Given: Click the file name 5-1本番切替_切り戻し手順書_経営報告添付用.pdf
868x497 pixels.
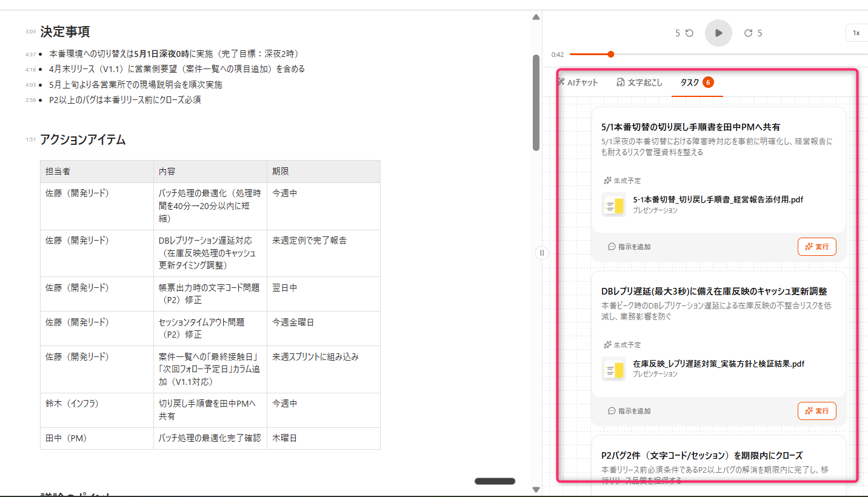Looking at the screenshot, I should 718,199.
